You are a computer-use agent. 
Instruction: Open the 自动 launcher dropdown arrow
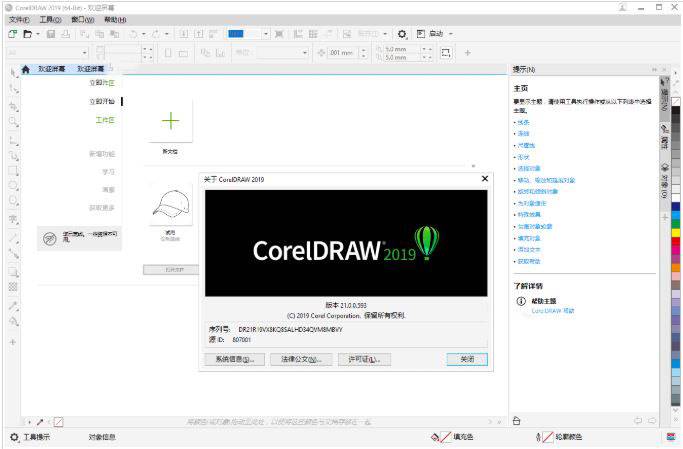point(451,34)
